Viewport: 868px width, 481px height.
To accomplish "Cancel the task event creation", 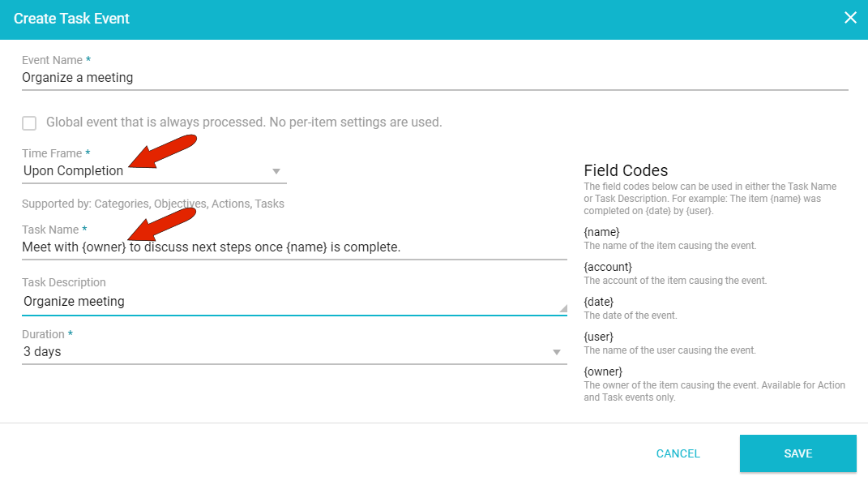I will coord(678,453).
